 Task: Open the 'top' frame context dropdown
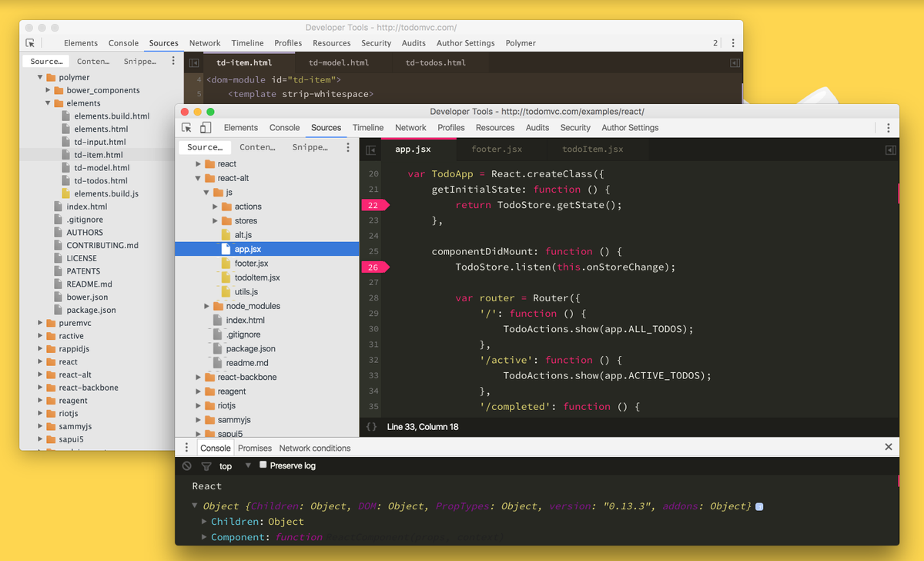(x=231, y=465)
